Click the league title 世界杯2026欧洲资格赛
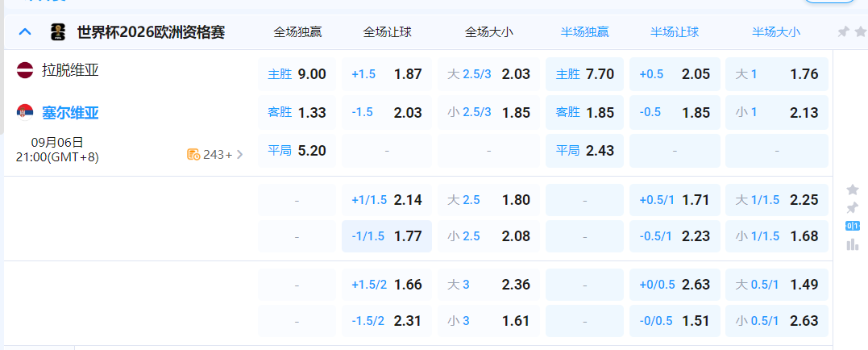This screenshot has width=868, height=350. pos(151,32)
